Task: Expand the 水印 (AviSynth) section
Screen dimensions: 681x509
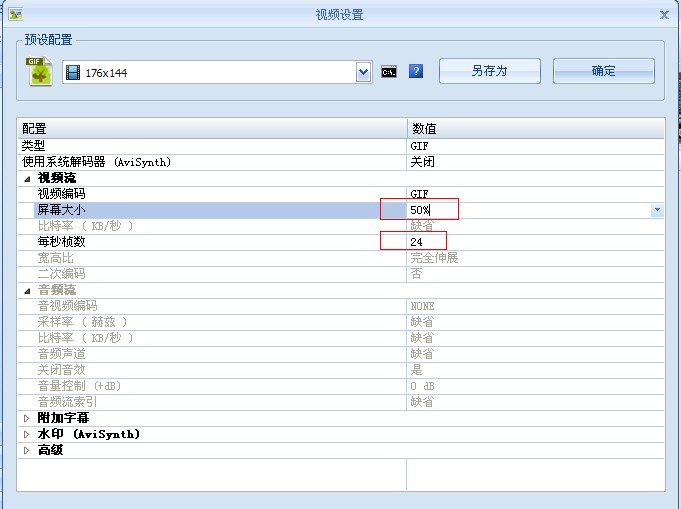Action: [x=26, y=434]
